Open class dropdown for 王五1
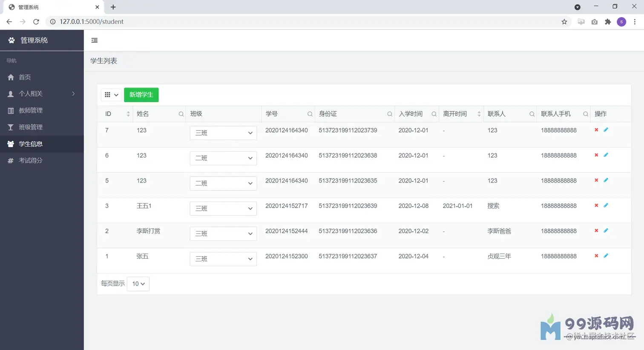 click(223, 208)
